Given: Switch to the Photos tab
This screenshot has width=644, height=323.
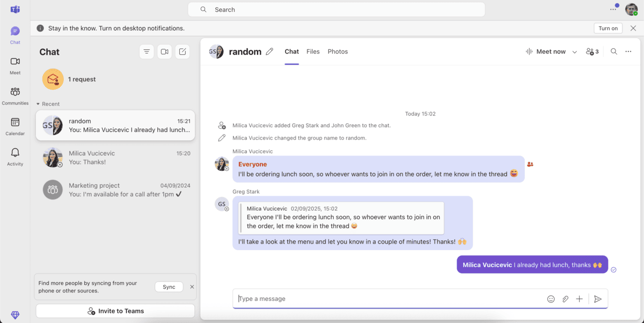Looking at the screenshot, I should point(338,52).
